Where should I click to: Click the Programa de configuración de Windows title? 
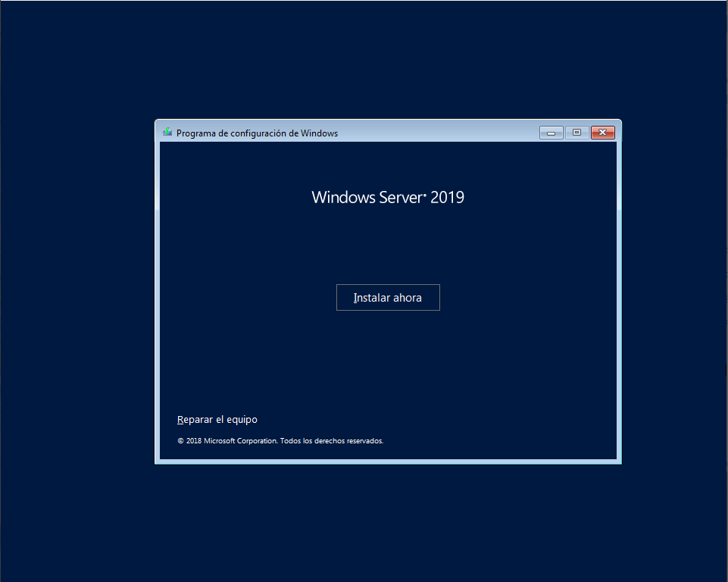coord(258,133)
